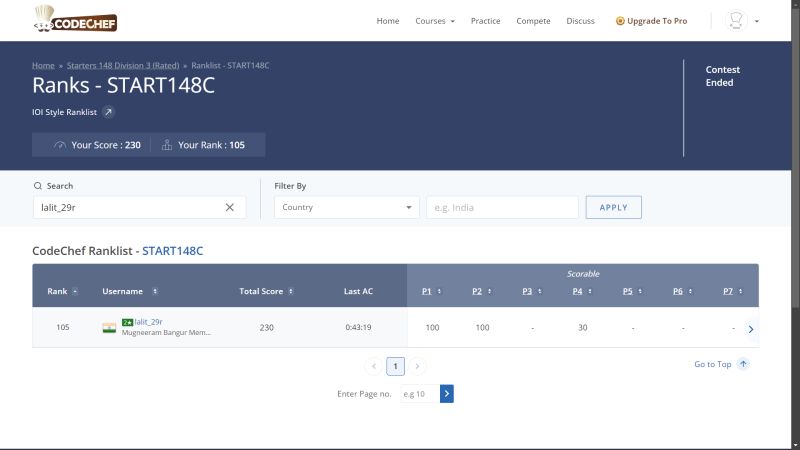Open problem P4 header link
Viewport: 800px width, 450px height.
[x=577, y=291]
